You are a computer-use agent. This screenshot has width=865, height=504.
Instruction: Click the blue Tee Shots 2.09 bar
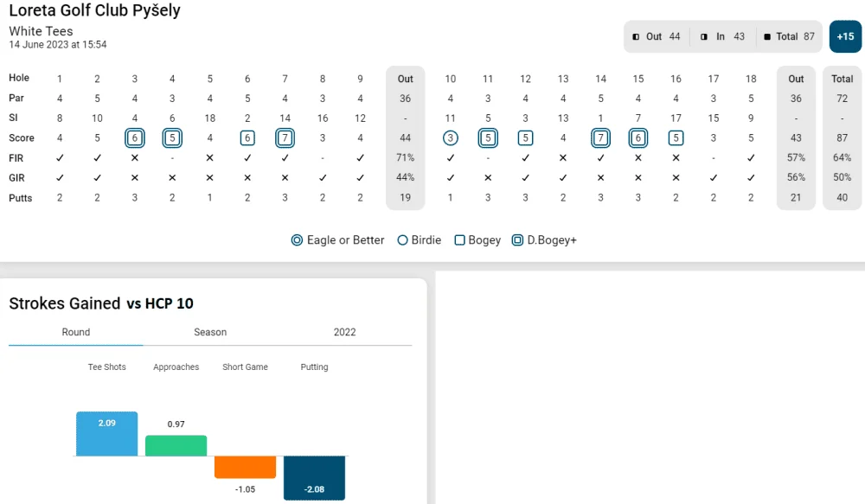(x=107, y=434)
